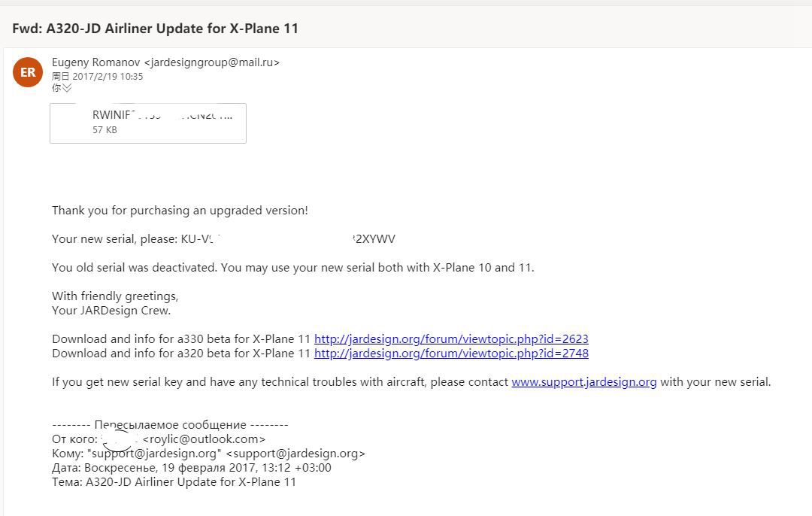The width and height of the screenshot is (812, 516).
Task: Open the viewtopic.php?id=2748 forum link
Action: (x=451, y=354)
